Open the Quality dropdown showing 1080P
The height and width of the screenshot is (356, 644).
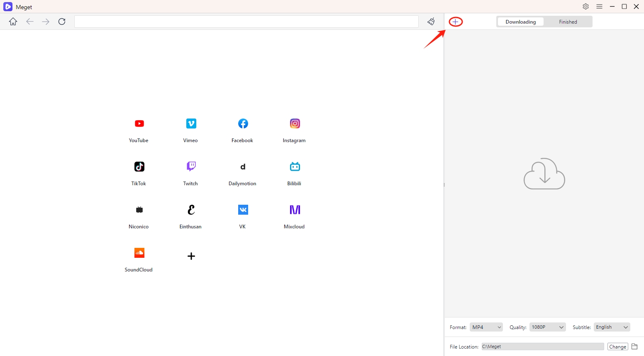(x=548, y=327)
